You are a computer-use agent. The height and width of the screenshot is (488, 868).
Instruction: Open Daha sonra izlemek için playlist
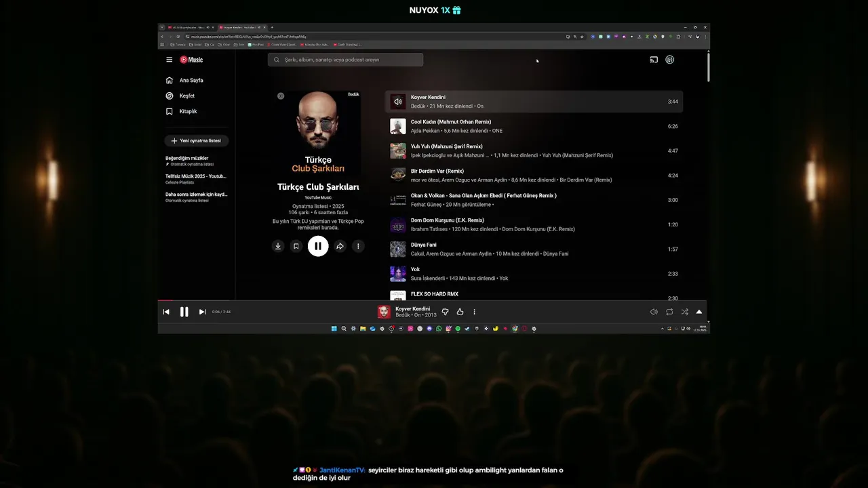(197, 197)
